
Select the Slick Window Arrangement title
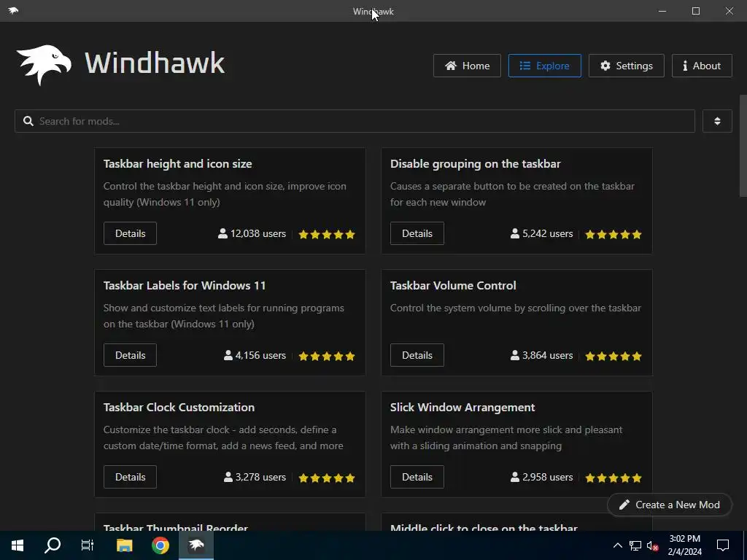(462, 408)
